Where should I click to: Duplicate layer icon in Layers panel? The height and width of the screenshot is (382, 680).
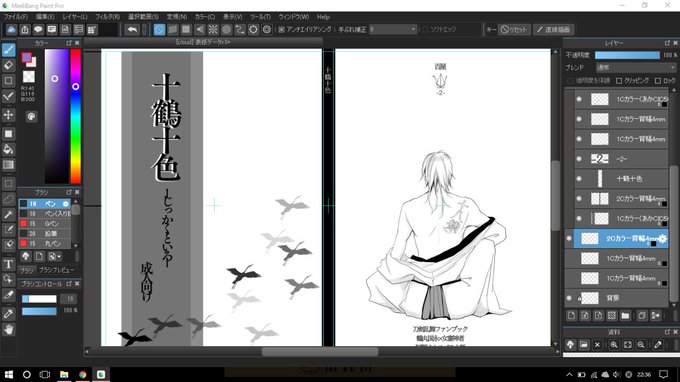tap(642, 315)
